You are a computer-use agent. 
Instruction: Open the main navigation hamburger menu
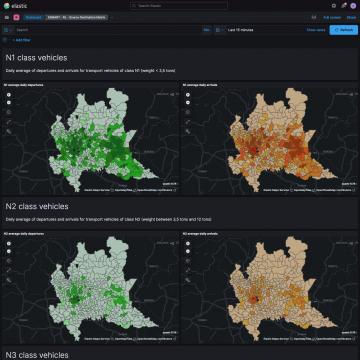click(7, 17)
